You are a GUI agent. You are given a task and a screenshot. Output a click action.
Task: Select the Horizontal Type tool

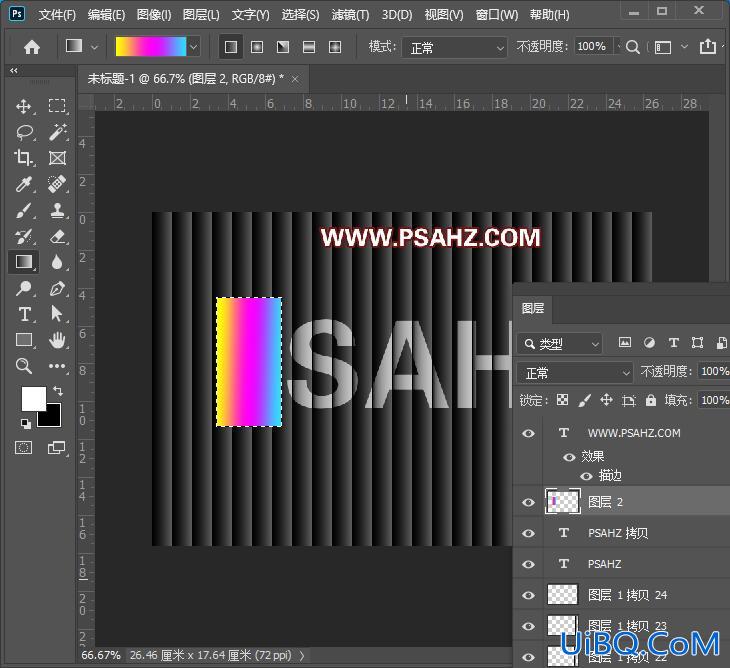[24, 314]
